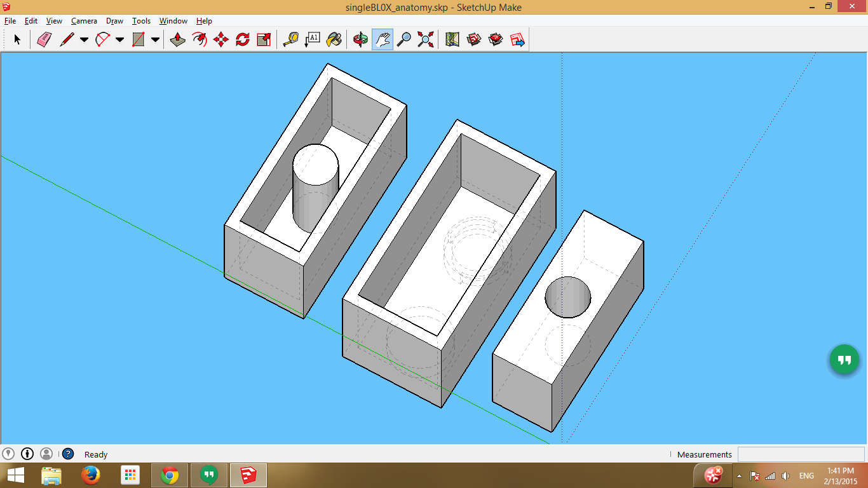
Task: Select the arrow Select tool
Action: coord(18,39)
